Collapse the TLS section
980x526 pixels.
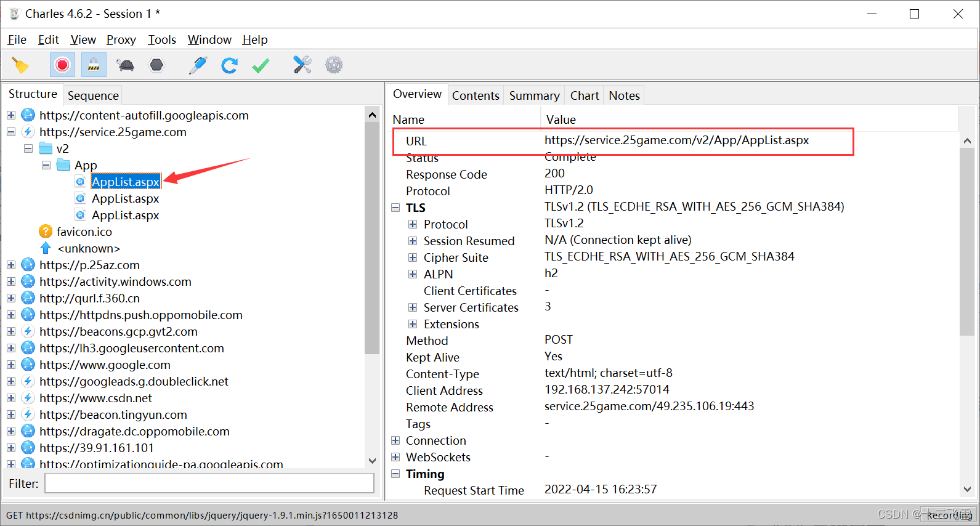coord(395,208)
